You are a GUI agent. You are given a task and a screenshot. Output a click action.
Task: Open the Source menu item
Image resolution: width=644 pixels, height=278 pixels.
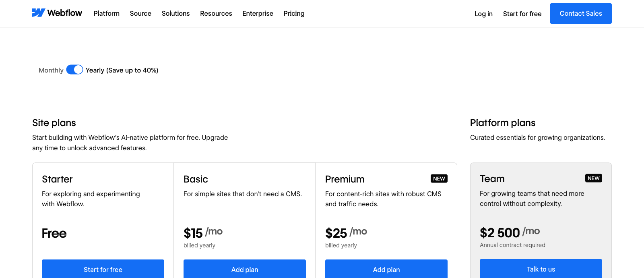pos(140,13)
